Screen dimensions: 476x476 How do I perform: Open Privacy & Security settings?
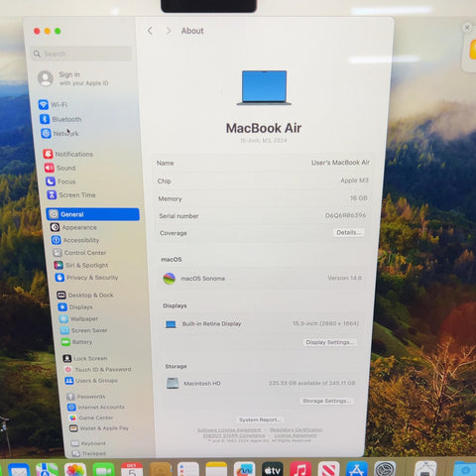(x=86, y=278)
